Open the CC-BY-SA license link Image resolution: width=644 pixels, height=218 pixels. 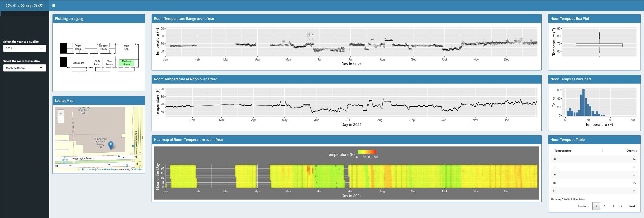(x=136, y=170)
